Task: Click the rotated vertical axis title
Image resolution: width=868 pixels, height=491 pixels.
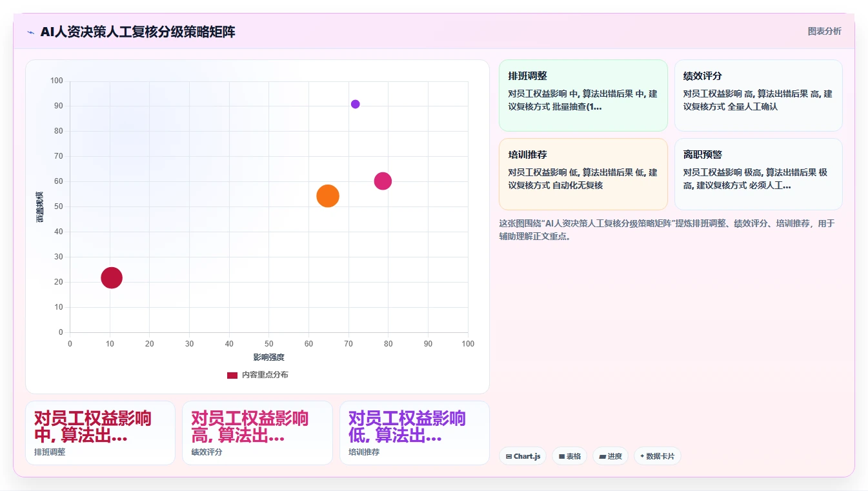Action: click(39, 207)
